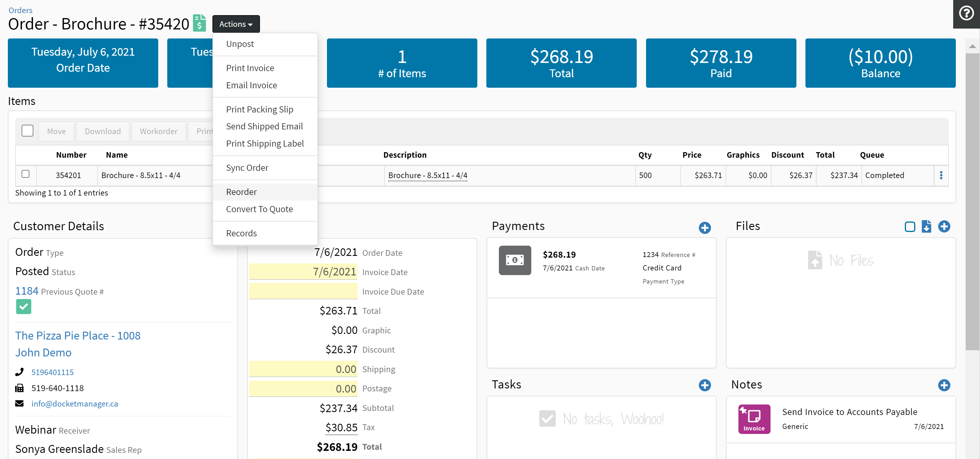Add a new note with plus icon
The height and width of the screenshot is (459, 980).
tap(944, 385)
